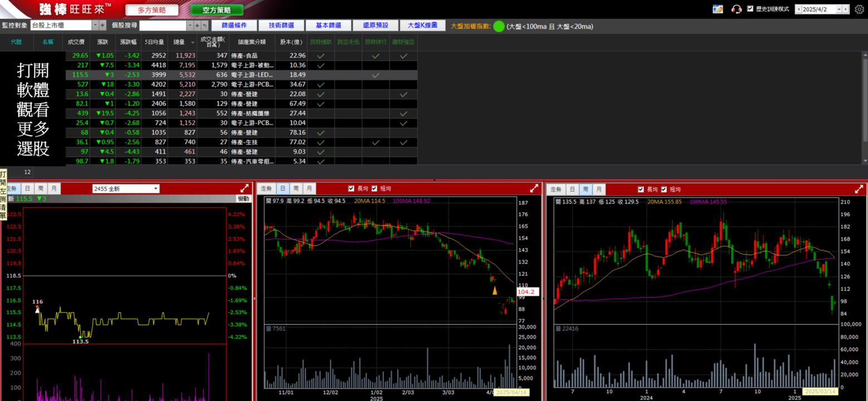The height and width of the screenshot is (401, 868).
Task: Click the 打開左側清單 side tab
Action: pos(3,195)
